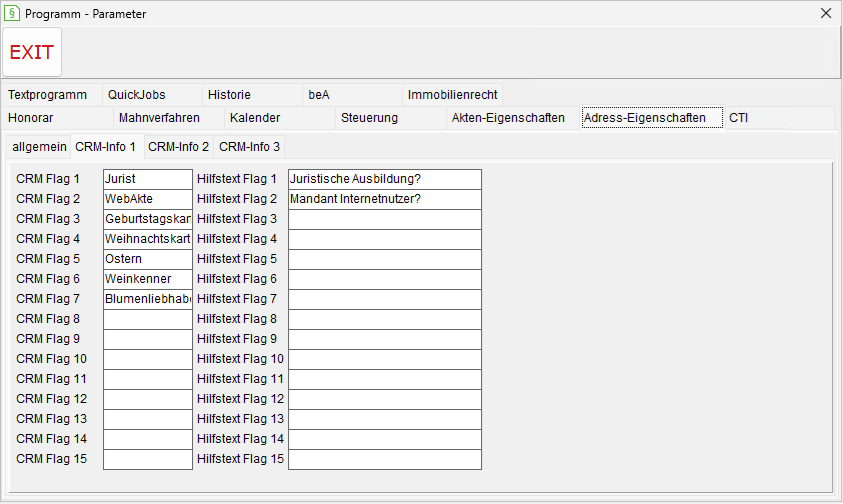Focus the empty CRM Flag 11 field
Screen dimensions: 843x504
pos(148,379)
